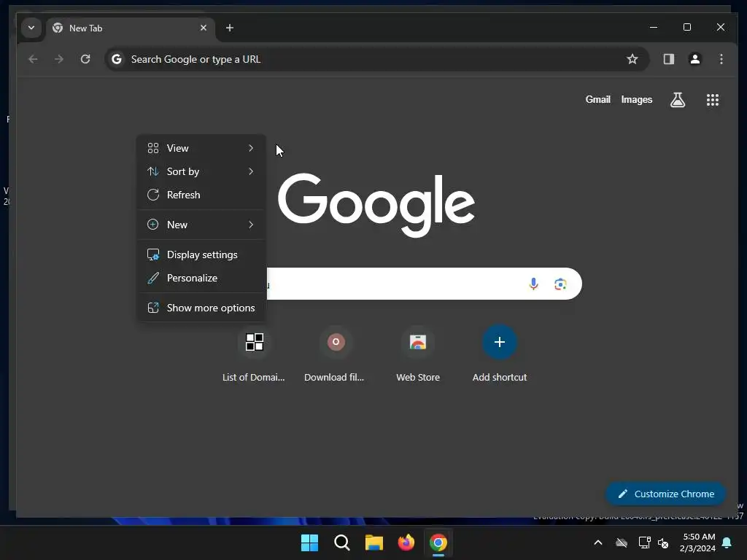
Task: Expand New submenu in context menu
Action: 201,225
